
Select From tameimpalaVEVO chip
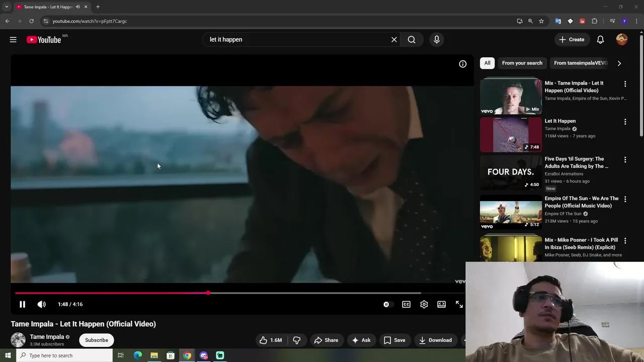click(581, 63)
